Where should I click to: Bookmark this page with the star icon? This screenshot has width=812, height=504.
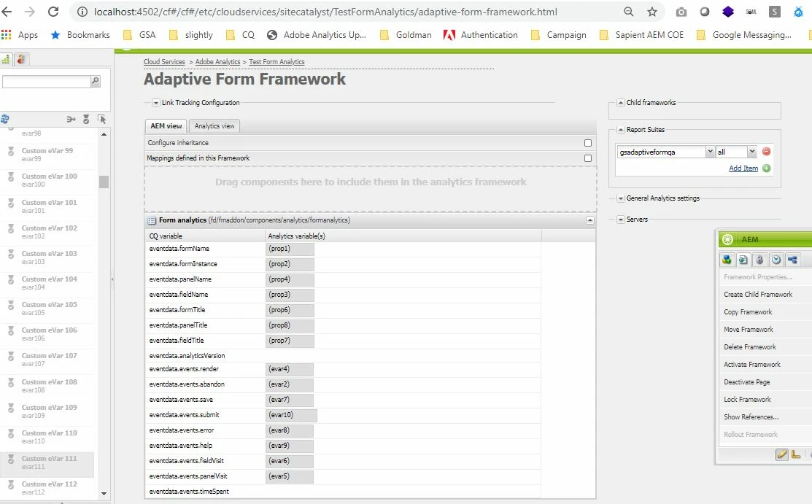click(x=652, y=12)
